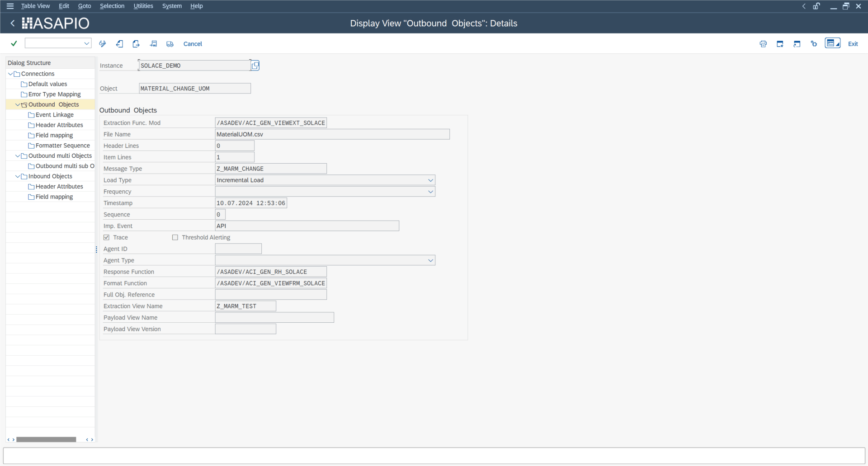Viewport: 868px width, 466px height.
Task: Open the Agent Type dropdown
Action: point(430,260)
